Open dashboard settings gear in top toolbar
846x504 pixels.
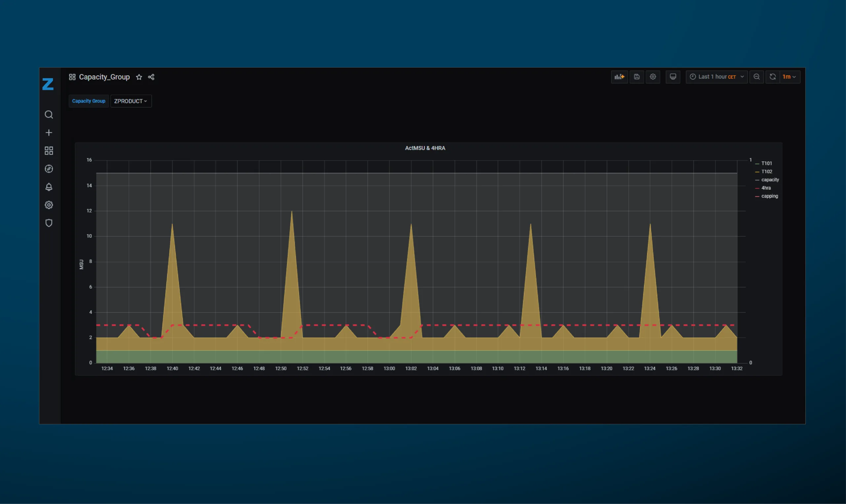[653, 77]
